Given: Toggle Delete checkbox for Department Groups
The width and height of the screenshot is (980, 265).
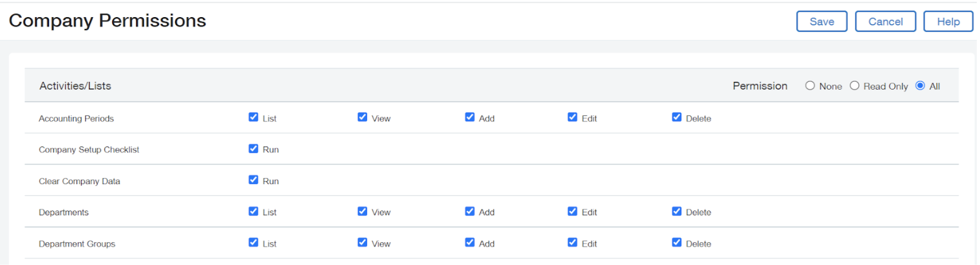Looking at the screenshot, I should (x=677, y=242).
